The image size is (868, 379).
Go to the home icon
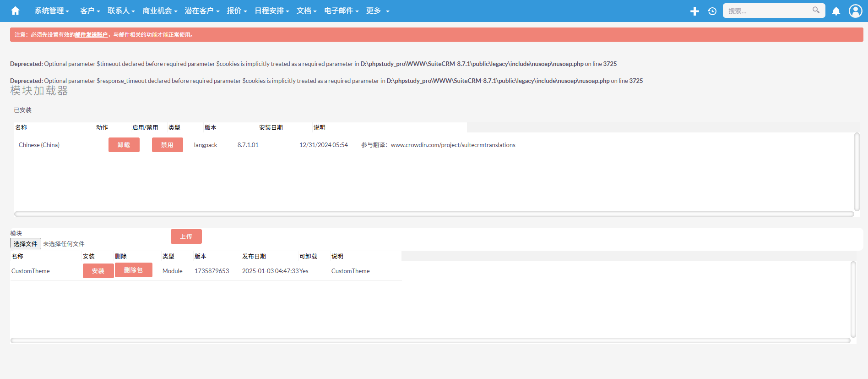pyautogui.click(x=15, y=11)
